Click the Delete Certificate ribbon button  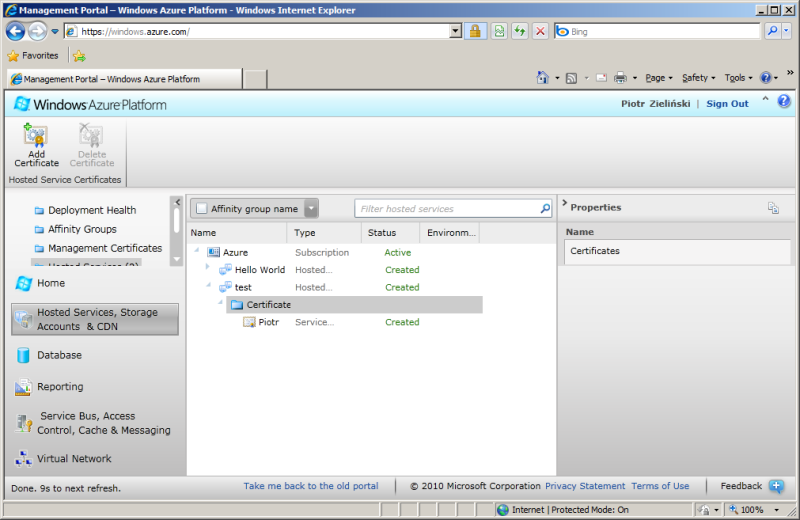92,145
